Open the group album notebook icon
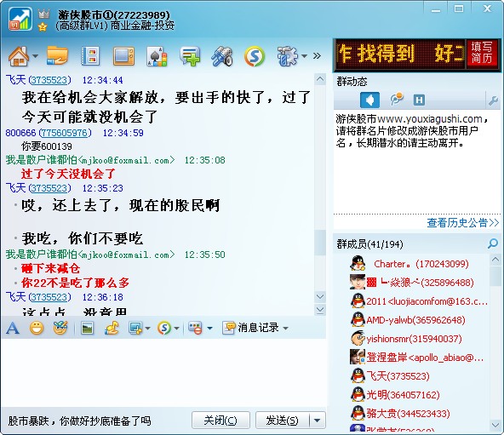 [90, 56]
